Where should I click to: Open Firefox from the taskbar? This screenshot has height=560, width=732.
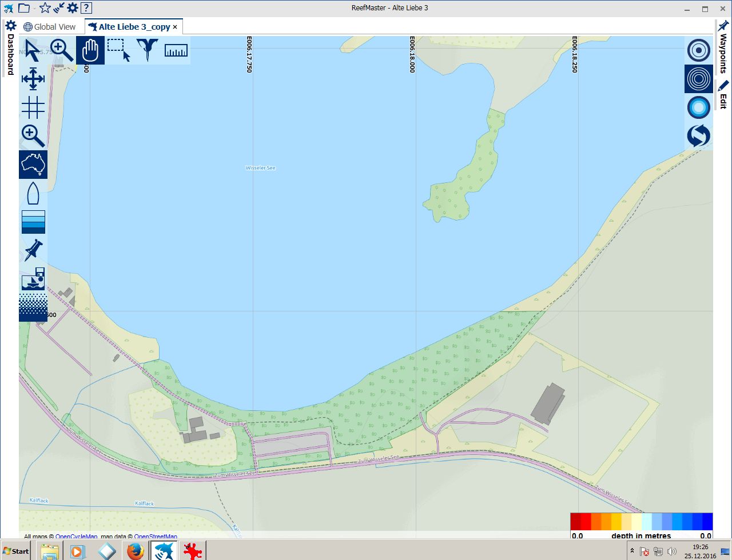pyautogui.click(x=135, y=551)
